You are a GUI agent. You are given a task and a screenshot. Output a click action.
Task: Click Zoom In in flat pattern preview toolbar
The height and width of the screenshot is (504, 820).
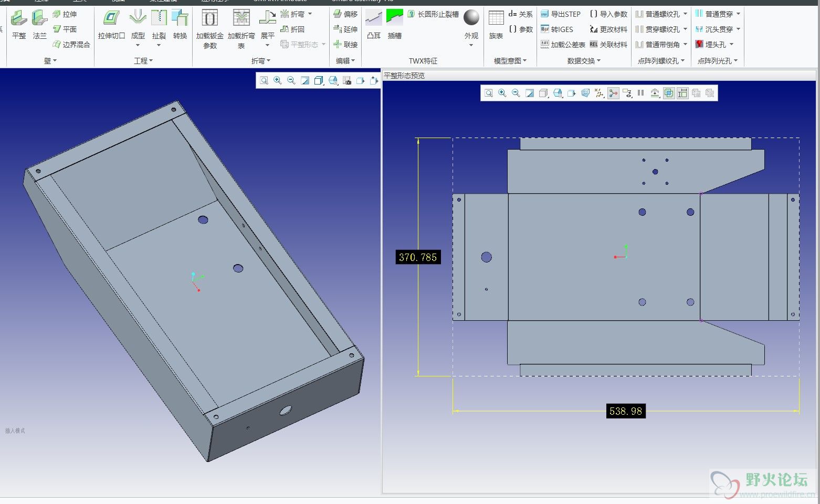pyautogui.click(x=502, y=93)
